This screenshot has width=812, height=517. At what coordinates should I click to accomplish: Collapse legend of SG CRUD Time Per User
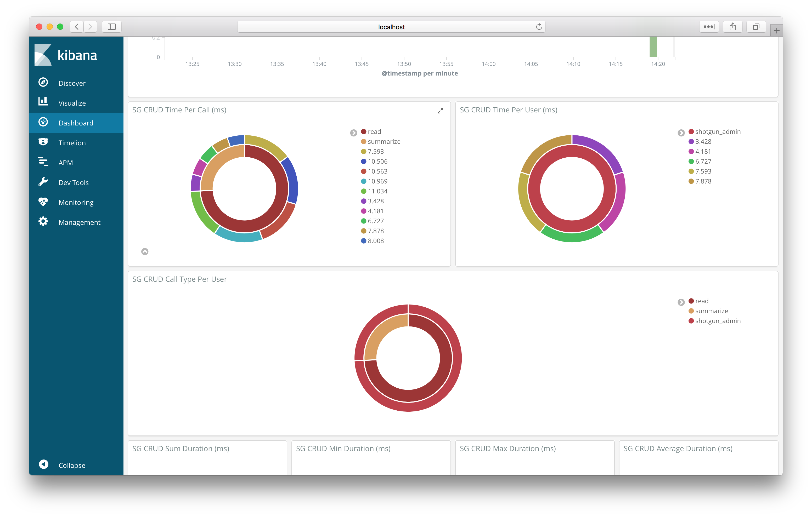click(x=681, y=133)
